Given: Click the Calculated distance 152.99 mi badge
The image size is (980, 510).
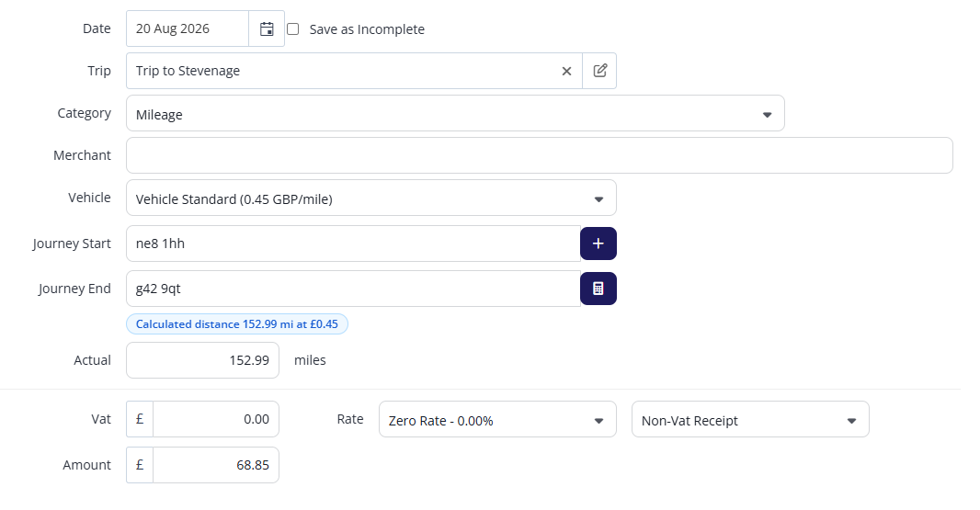Looking at the screenshot, I should pos(237,324).
